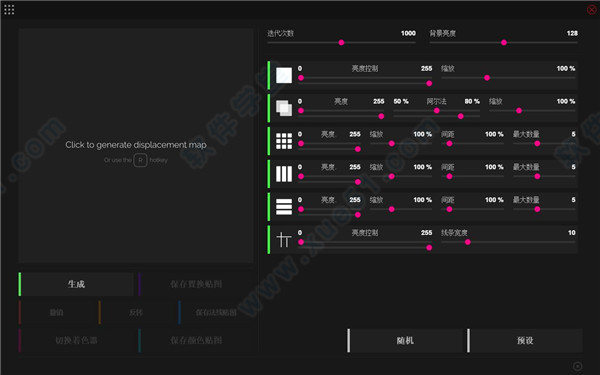Screen dimensions: 600x375
Task: Click the R hotkey key hint
Action: (140, 160)
